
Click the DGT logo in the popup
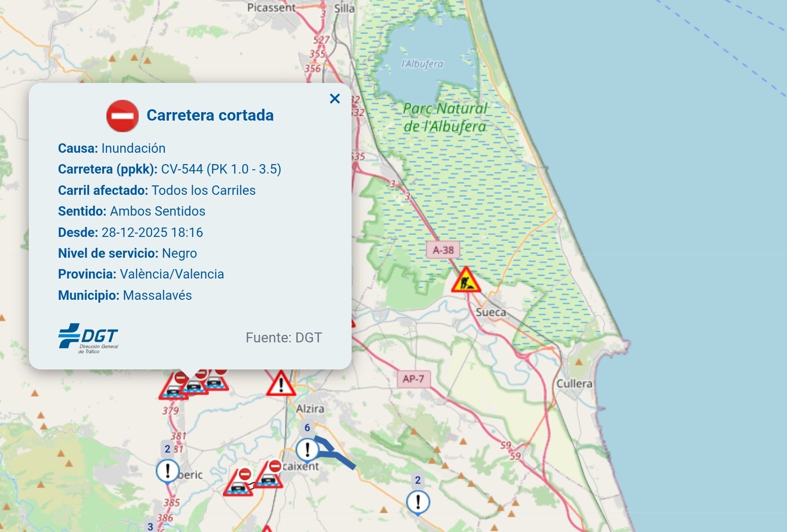88,338
